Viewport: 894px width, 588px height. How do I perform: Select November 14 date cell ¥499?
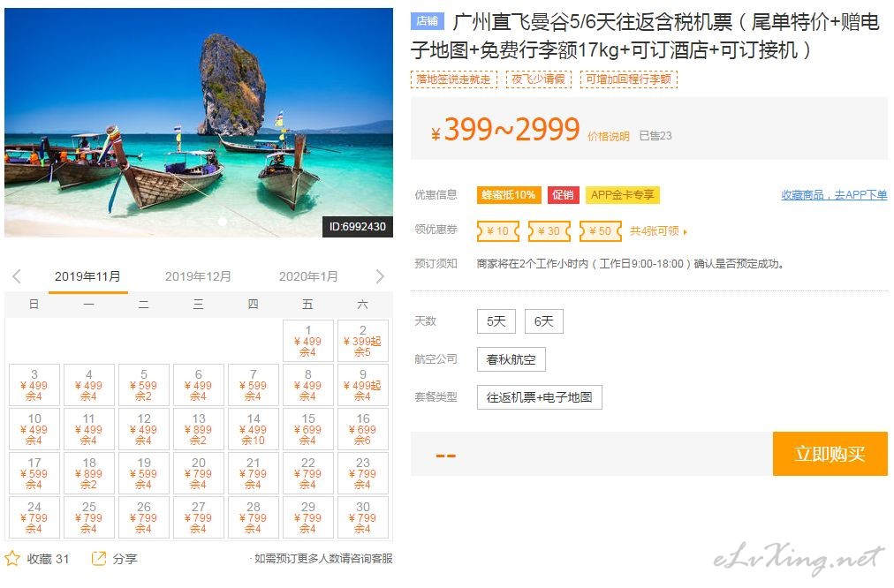pyautogui.click(x=254, y=429)
